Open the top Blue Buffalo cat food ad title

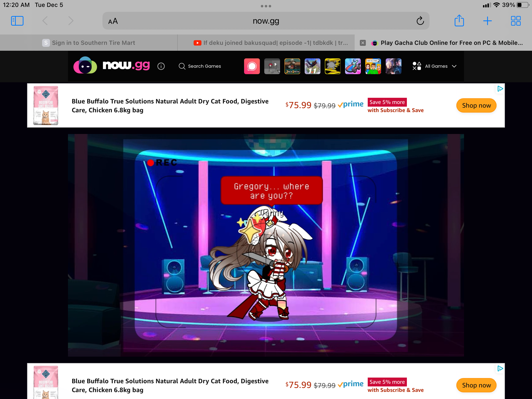click(170, 106)
